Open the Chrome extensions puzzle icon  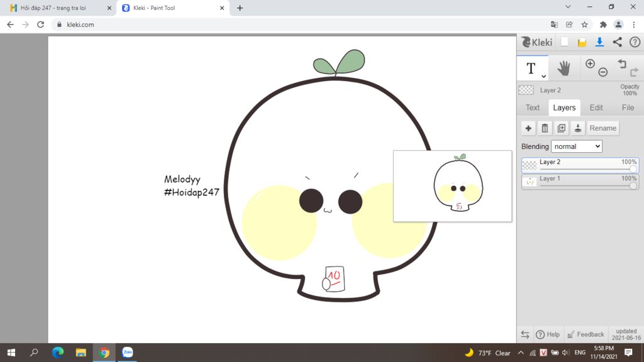603,25
